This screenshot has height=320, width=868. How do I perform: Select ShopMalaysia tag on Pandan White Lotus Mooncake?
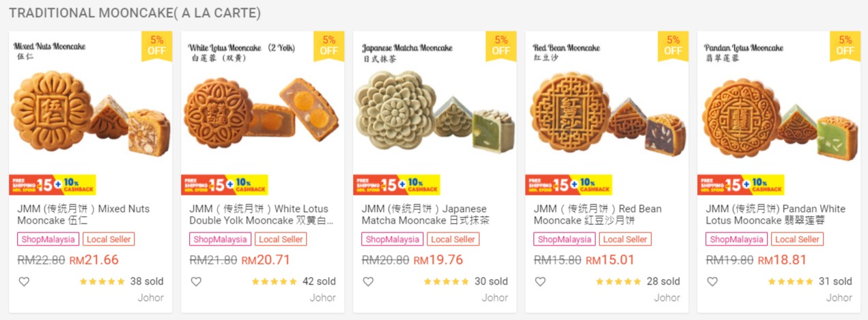(x=736, y=239)
